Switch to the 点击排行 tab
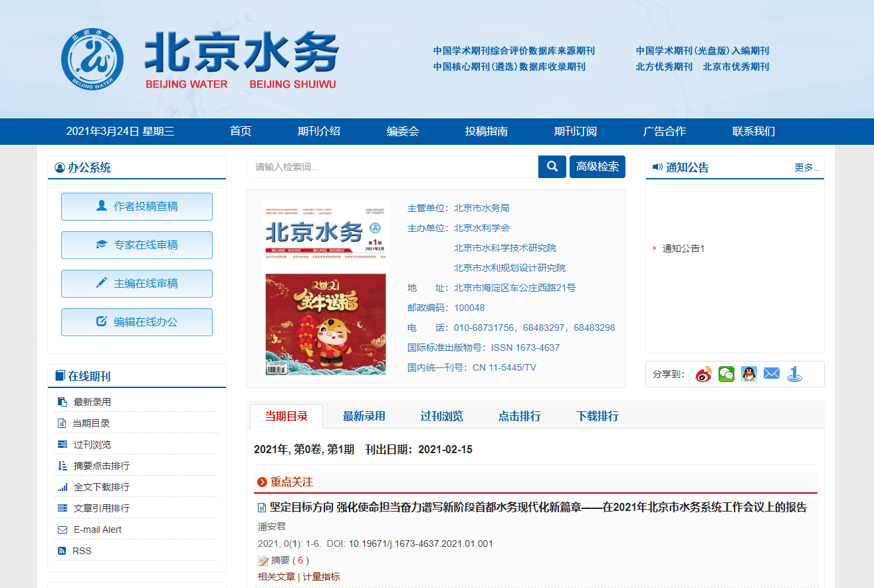 pyautogui.click(x=520, y=417)
